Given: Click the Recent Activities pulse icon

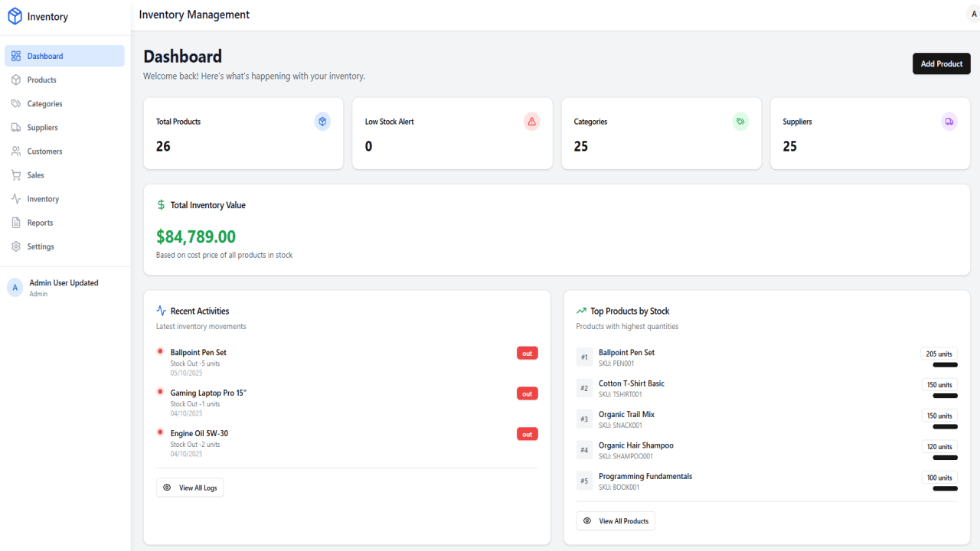Looking at the screenshot, I should click(x=161, y=311).
